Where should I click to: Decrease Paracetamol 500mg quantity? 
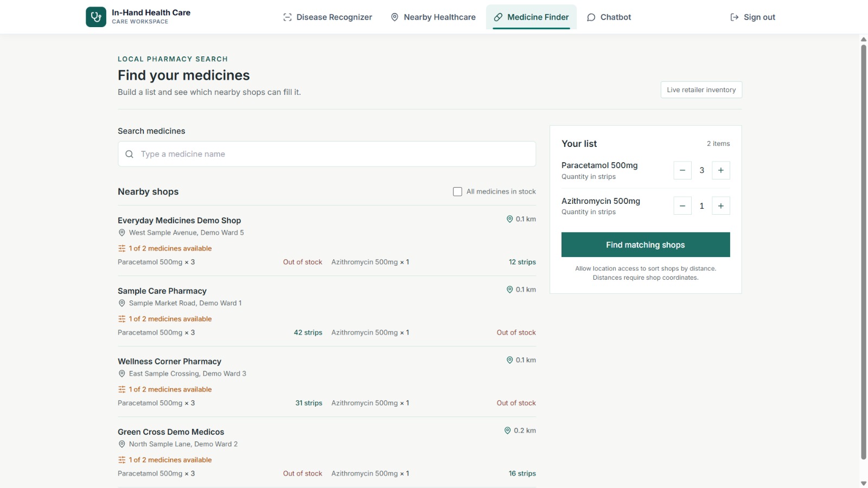click(x=682, y=170)
